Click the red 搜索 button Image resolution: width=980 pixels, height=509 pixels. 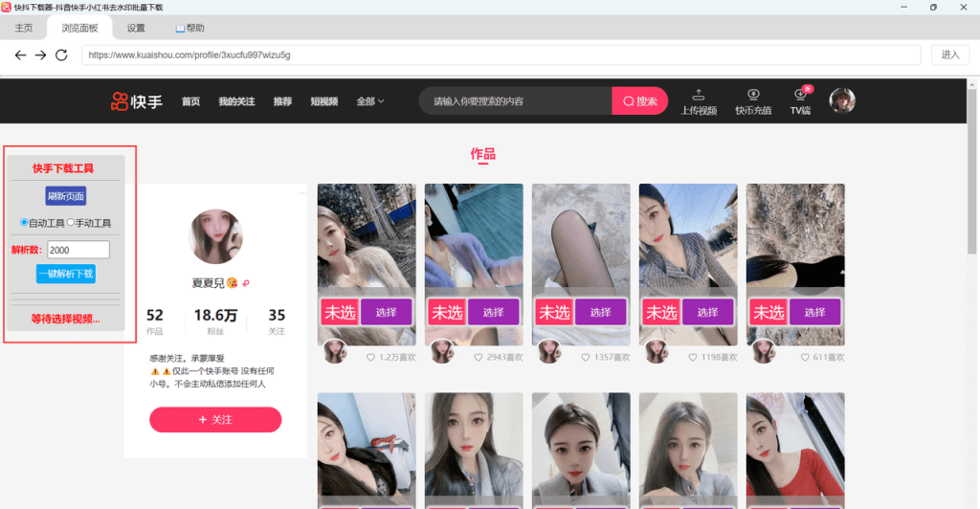pos(639,101)
